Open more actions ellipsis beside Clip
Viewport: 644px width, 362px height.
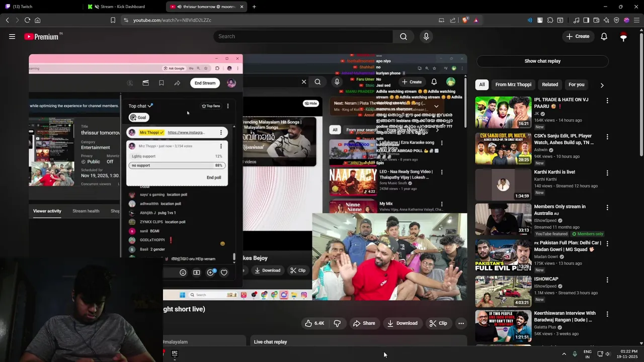pos(461,323)
